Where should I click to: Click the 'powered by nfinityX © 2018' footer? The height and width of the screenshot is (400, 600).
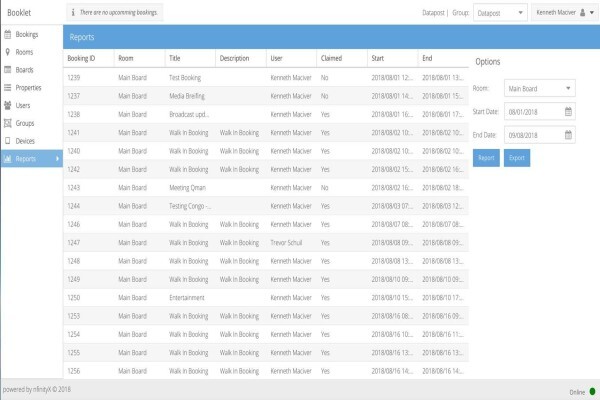coord(37,390)
